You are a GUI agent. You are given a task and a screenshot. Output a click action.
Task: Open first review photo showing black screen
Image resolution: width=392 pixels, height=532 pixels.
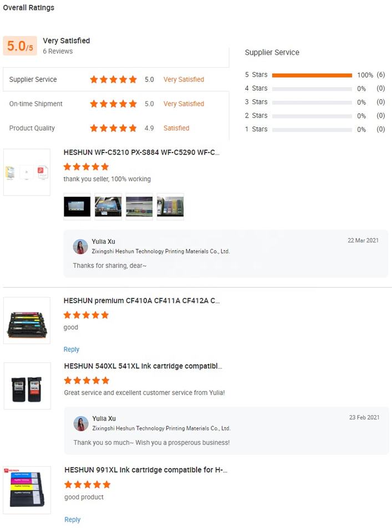click(77, 207)
